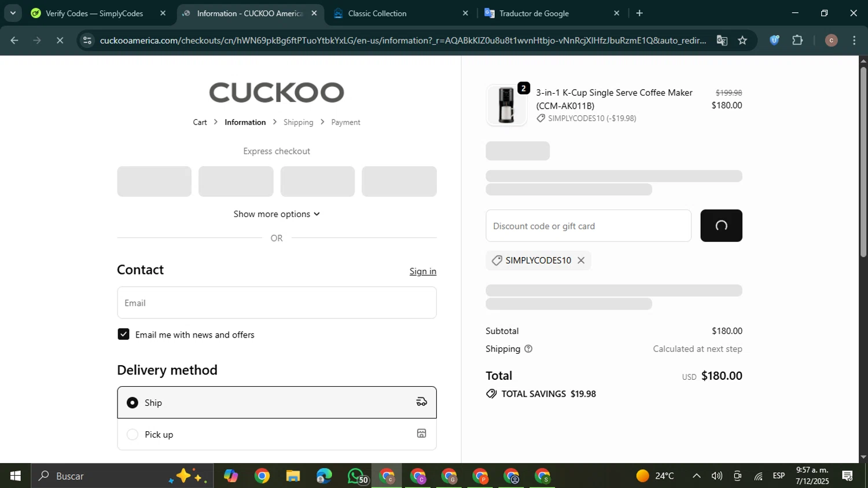
Task: Go back to previous page
Action: pyautogui.click(x=14, y=41)
